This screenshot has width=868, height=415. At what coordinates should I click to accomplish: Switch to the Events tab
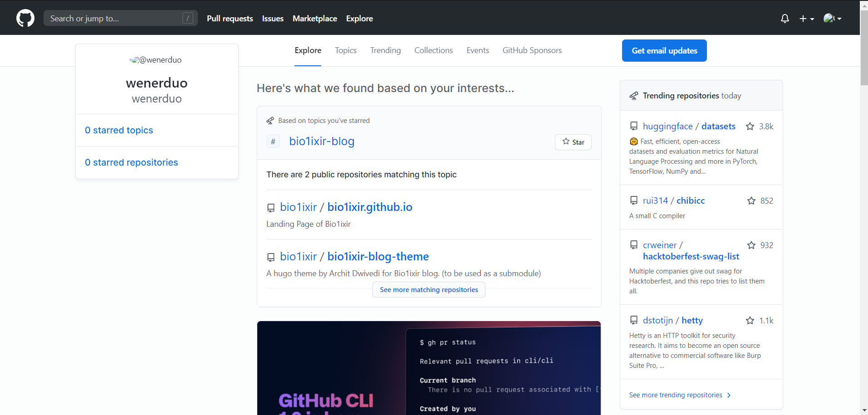(x=478, y=50)
